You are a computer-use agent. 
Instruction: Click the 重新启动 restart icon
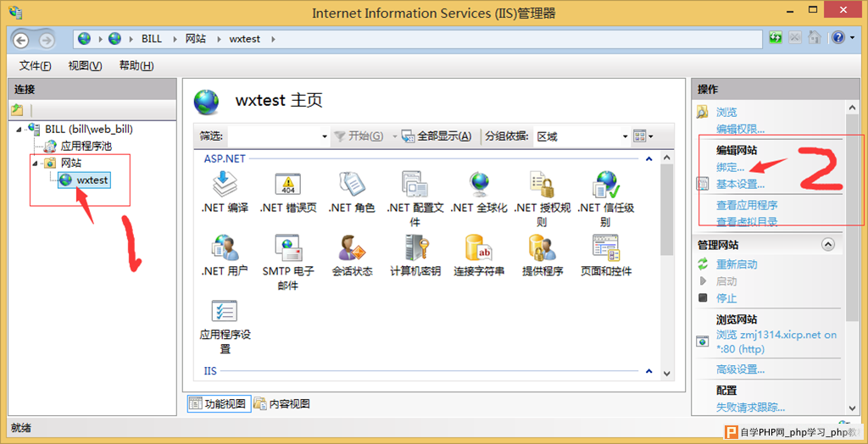point(703,264)
